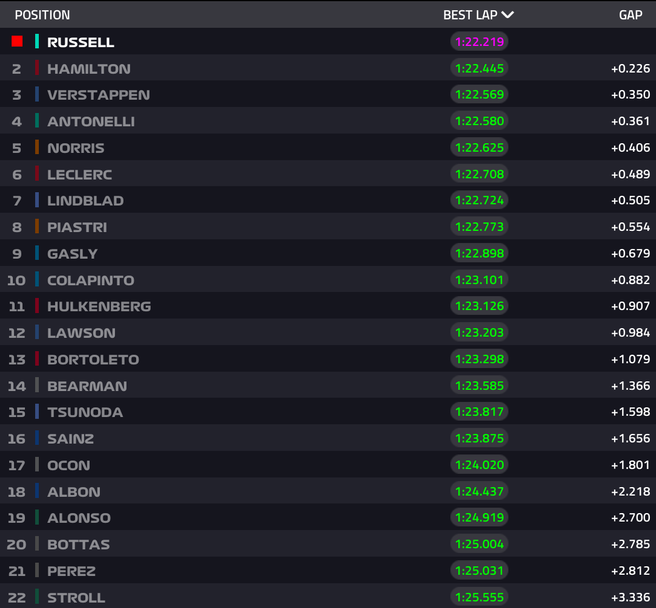The image size is (656, 608).
Task: Click Gasly's blue team color bar
Action: pyautogui.click(x=37, y=253)
